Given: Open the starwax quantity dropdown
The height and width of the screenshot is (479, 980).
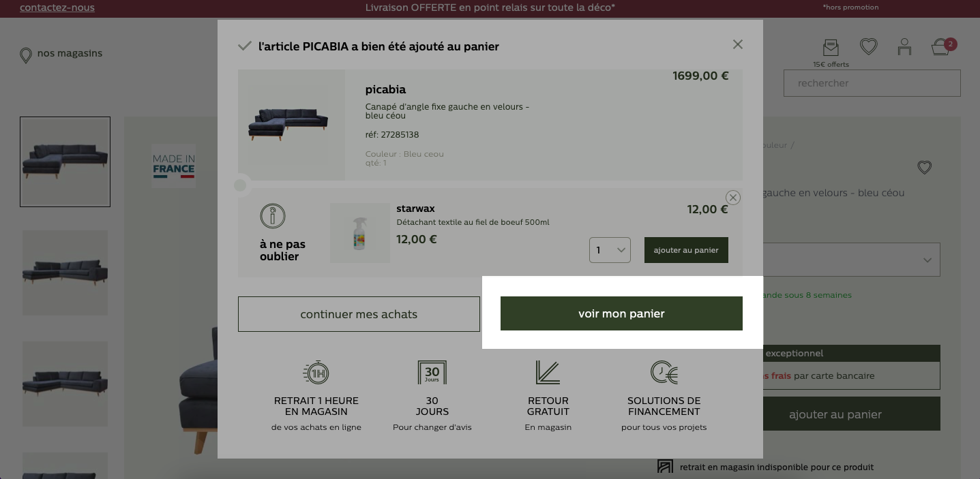Looking at the screenshot, I should coord(610,250).
